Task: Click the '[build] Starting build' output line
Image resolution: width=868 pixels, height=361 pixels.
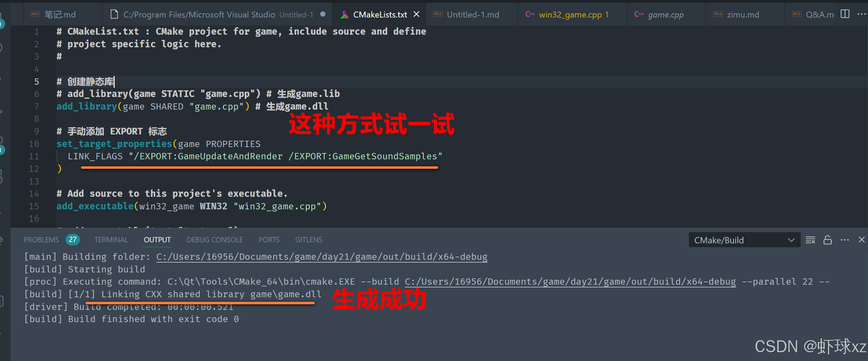Action: [84, 269]
